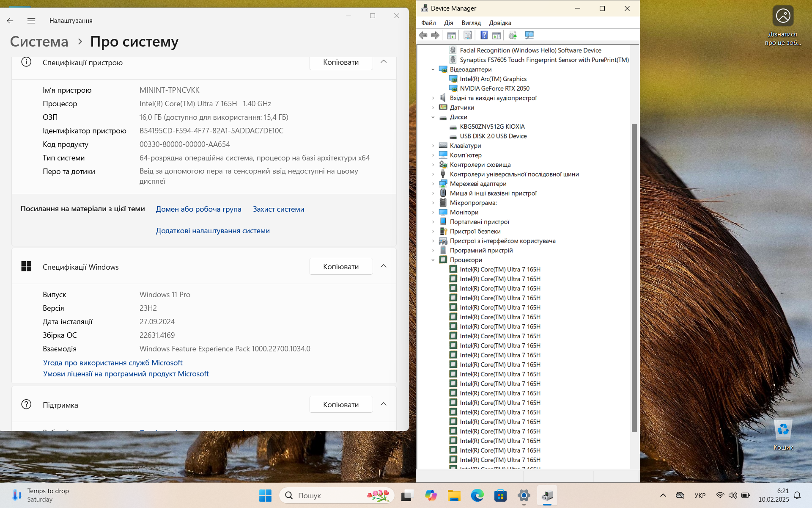This screenshot has height=508, width=812.
Task: Click 'Система' in the Settings breadcrumb
Action: coord(39,41)
